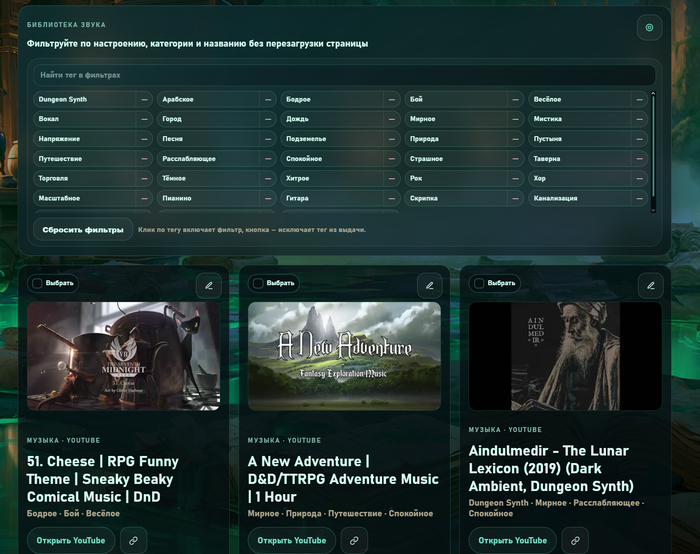Exclude the Пустыня tag via its minus button
The height and width of the screenshot is (554, 700).
tap(639, 139)
